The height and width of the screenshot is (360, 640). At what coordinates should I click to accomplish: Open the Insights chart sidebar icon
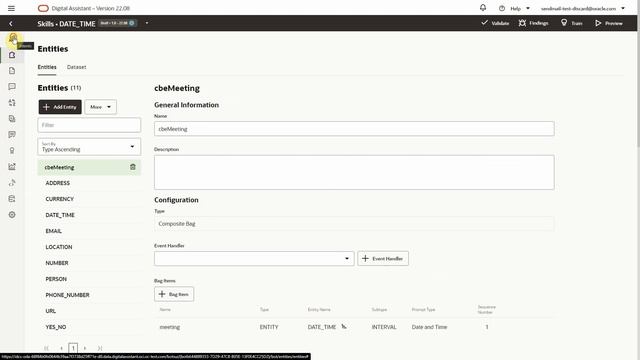pos(12,167)
